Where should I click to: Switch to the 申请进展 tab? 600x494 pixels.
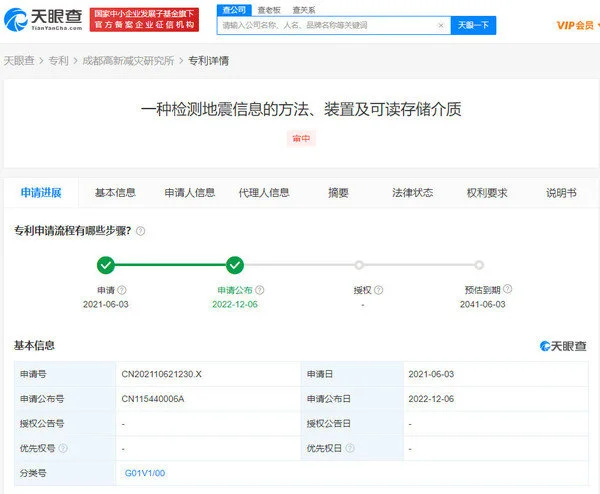pos(41,193)
